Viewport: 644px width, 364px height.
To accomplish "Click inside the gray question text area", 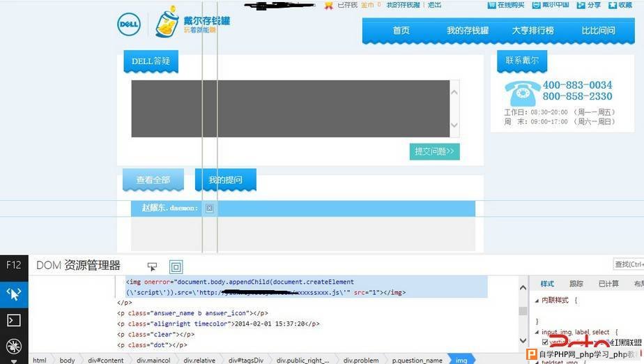I will (x=291, y=109).
